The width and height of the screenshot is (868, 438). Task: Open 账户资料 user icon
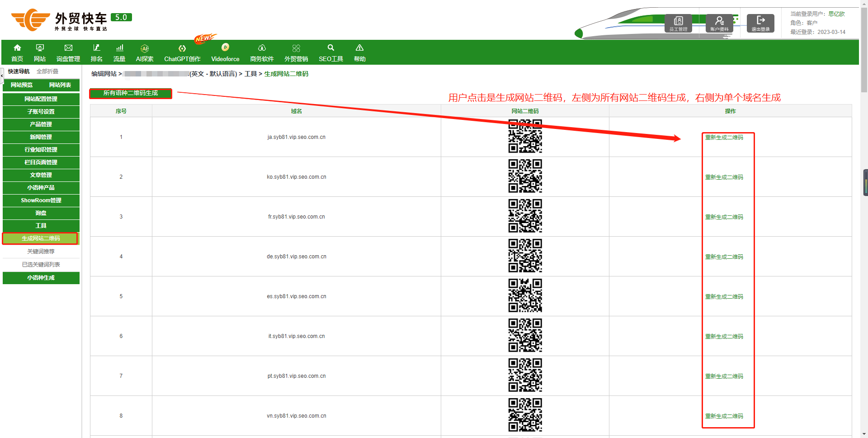coord(719,23)
